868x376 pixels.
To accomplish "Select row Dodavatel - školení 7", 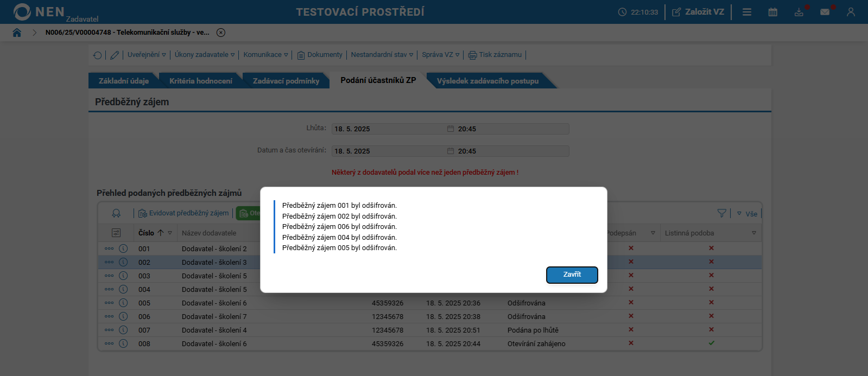I will (x=430, y=316).
